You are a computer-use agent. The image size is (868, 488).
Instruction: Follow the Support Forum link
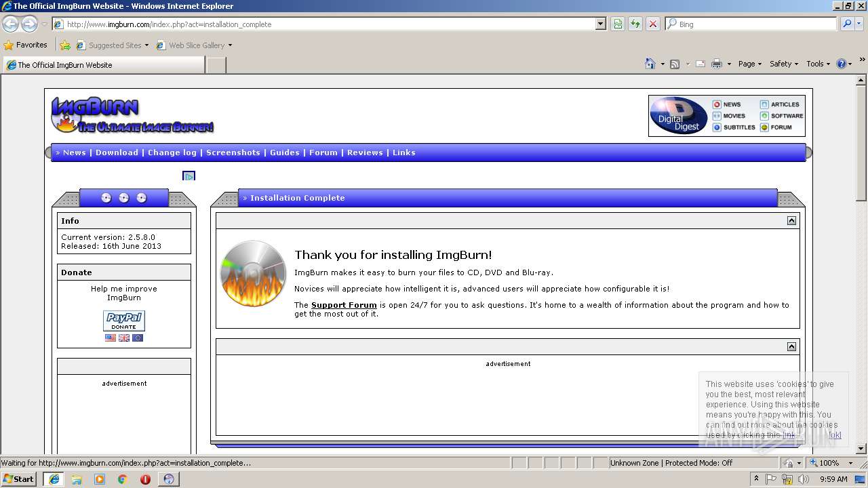344,305
